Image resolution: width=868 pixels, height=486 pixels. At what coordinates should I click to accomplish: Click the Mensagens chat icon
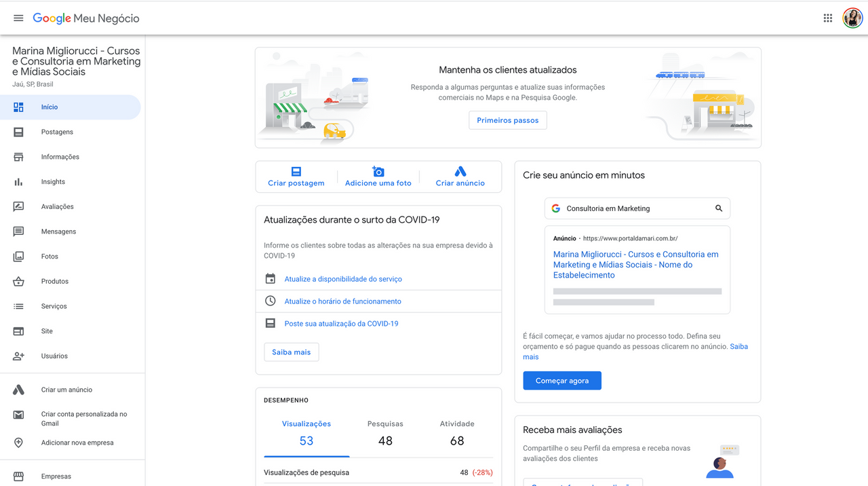[x=18, y=231]
